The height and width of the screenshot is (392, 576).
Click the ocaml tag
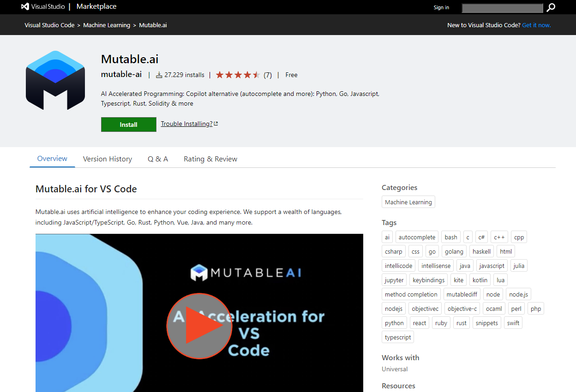click(494, 309)
